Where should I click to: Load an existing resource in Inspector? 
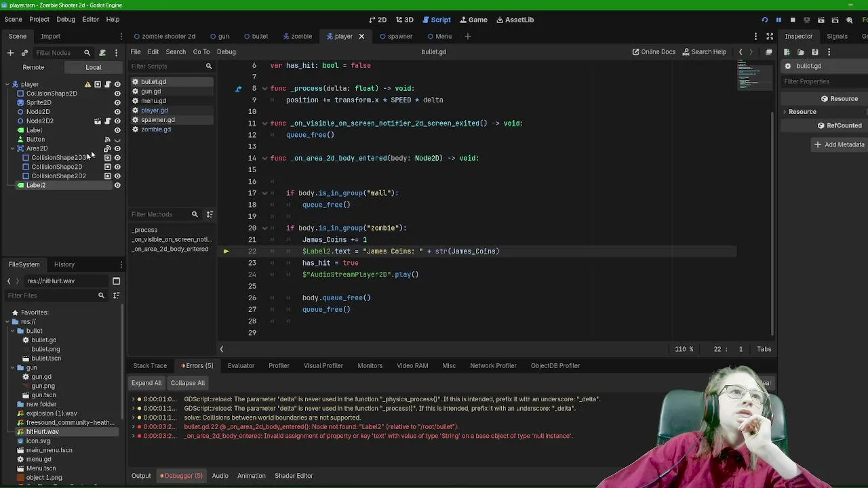click(x=801, y=52)
